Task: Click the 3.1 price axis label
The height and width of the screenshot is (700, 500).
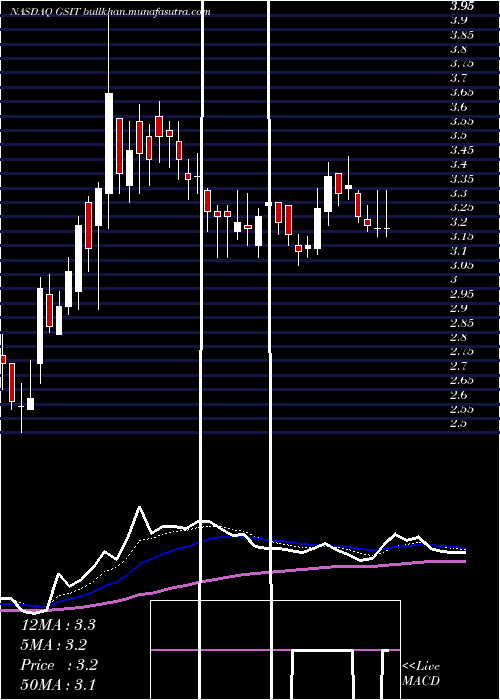Action: [x=459, y=250]
